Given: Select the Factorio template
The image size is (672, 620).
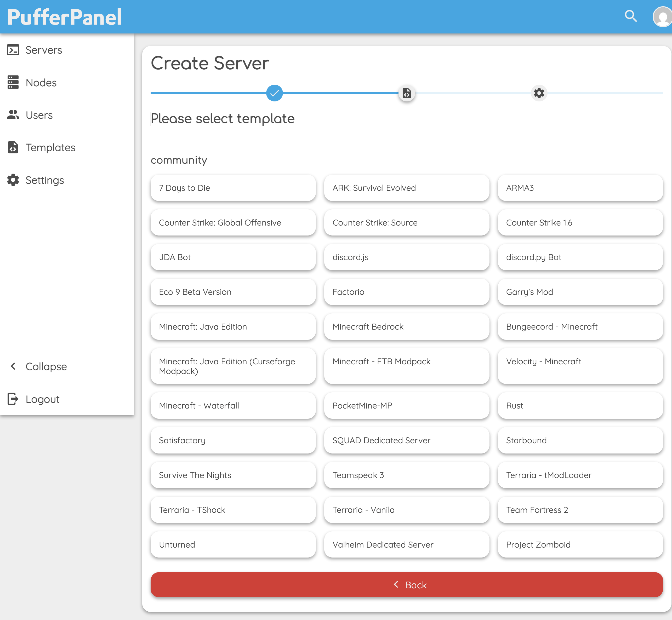Looking at the screenshot, I should (407, 292).
